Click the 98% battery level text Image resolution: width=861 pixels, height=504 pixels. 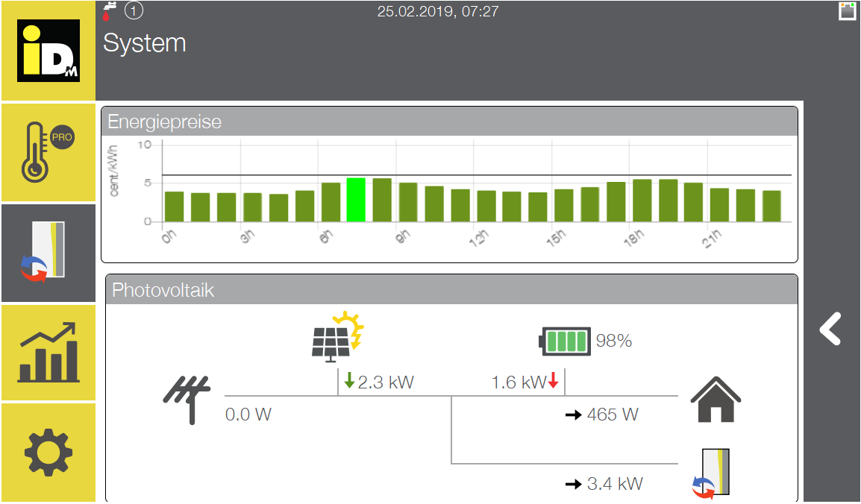(614, 341)
